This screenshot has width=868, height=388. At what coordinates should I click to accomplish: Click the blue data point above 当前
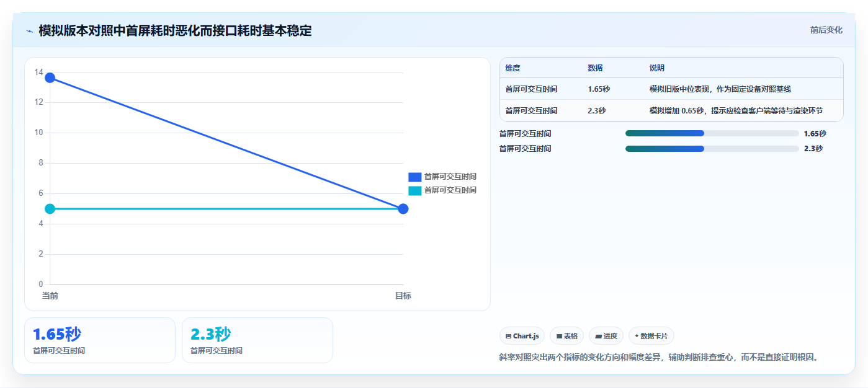(x=50, y=77)
